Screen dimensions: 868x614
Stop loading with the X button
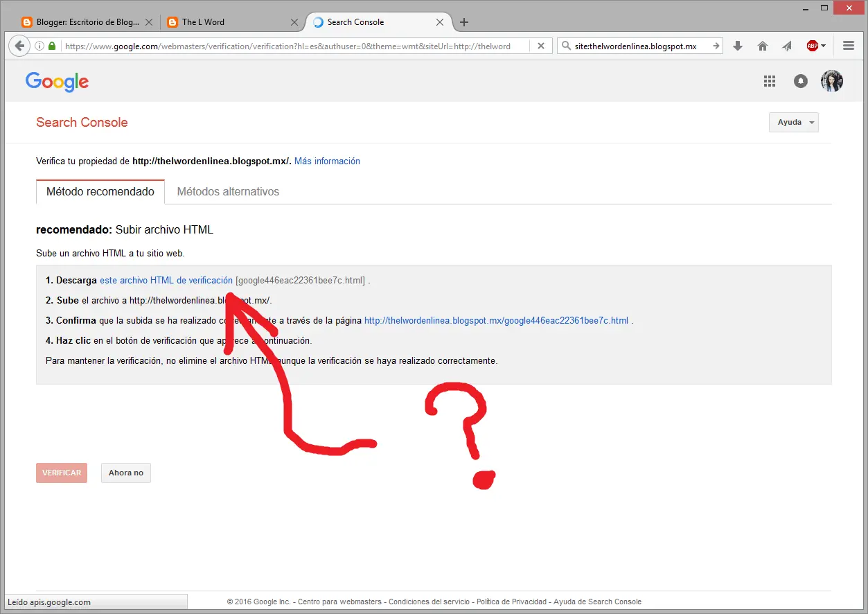point(541,46)
